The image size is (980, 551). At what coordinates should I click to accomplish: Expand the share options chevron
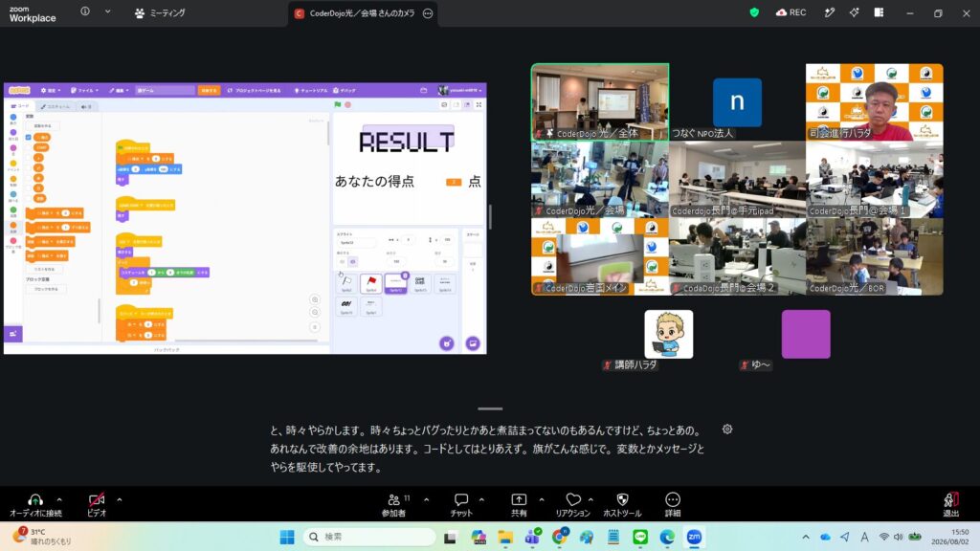542,499
